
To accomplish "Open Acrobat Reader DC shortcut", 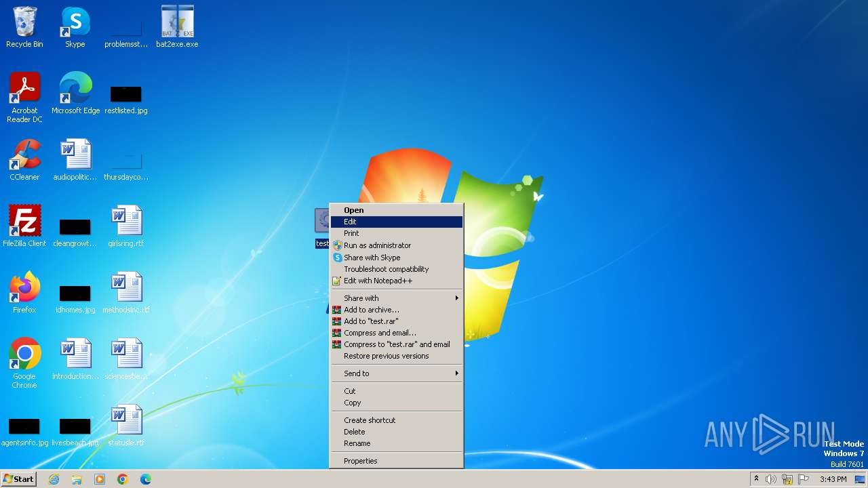I will [x=24, y=98].
